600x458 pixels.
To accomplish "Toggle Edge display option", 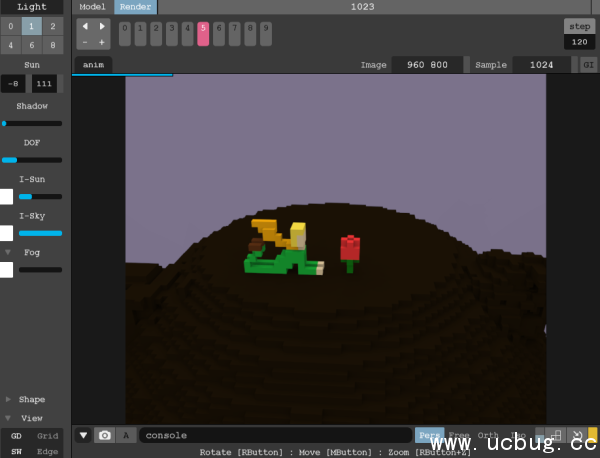I will click(47, 451).
